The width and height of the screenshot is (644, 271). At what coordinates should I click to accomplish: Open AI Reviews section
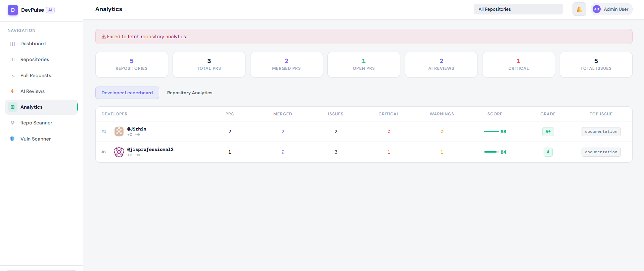(x=42, y=91)
